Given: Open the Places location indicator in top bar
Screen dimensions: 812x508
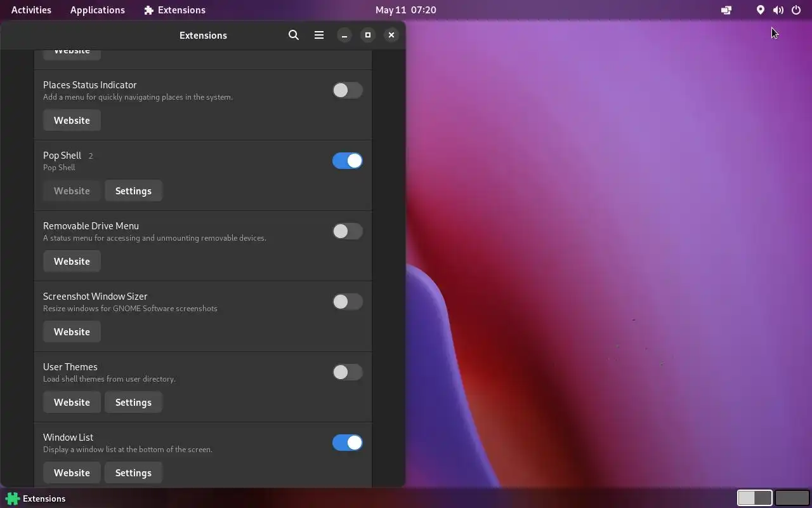Looking at the screenshot, I should (760, 10).
